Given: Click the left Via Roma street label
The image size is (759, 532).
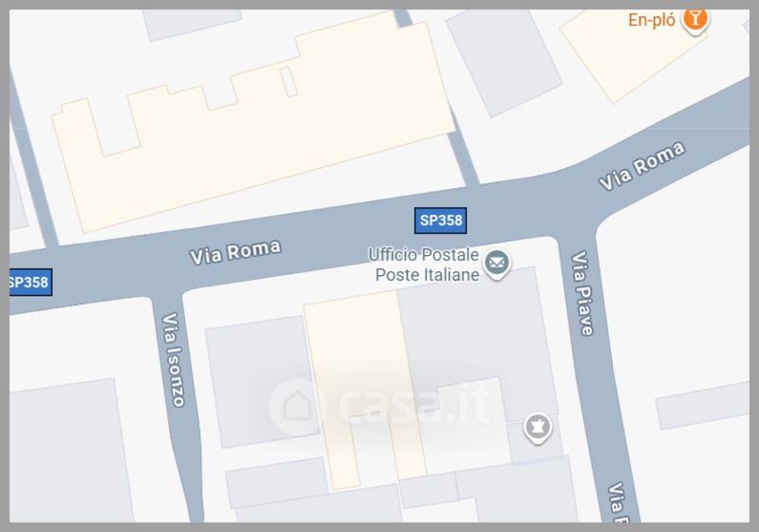Looking at the screenshot, I should point(235,252).
